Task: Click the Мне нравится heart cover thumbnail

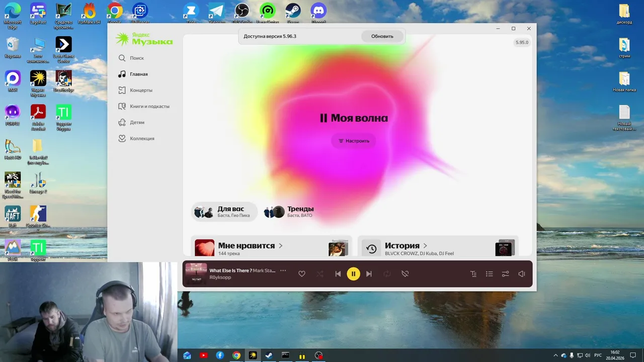Action: click(x=205, y=248)
